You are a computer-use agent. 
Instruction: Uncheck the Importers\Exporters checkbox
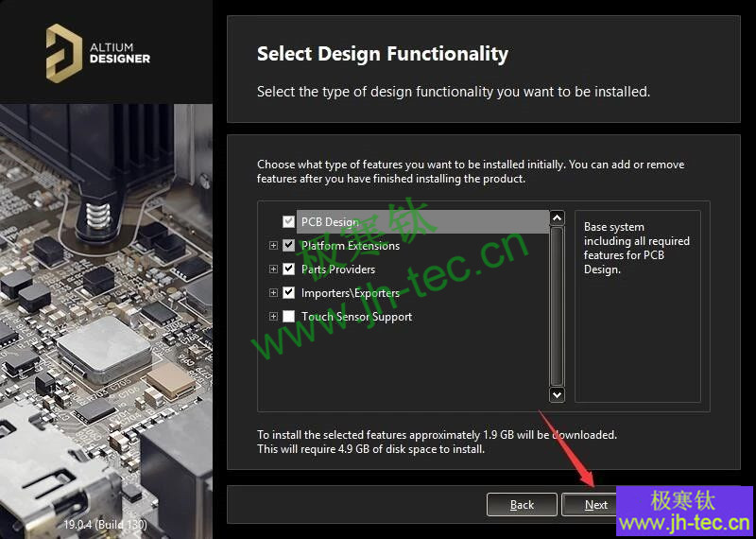pyautogui.click(x=288, y=292)
